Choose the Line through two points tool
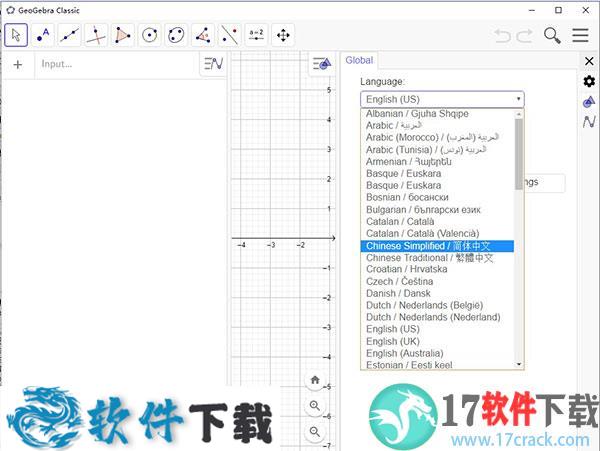Screen dimensions: 600x451 [70, 36]
